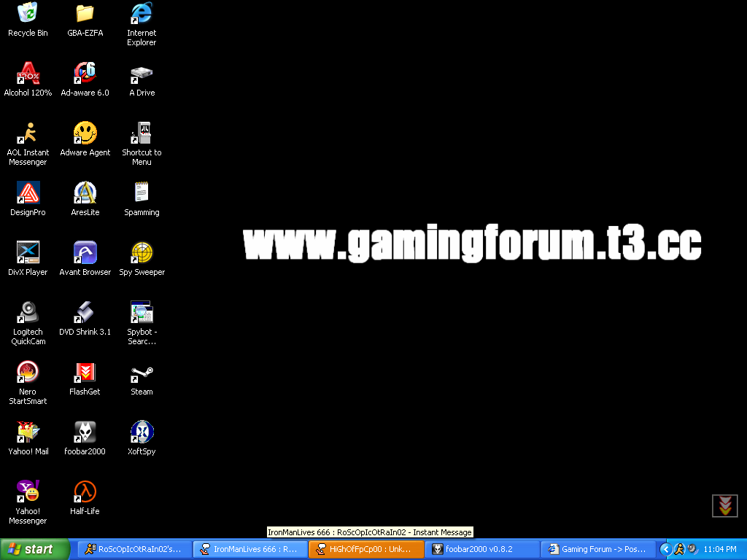
Task: Click the tray icon beside the clock
Action: [692, 549]
